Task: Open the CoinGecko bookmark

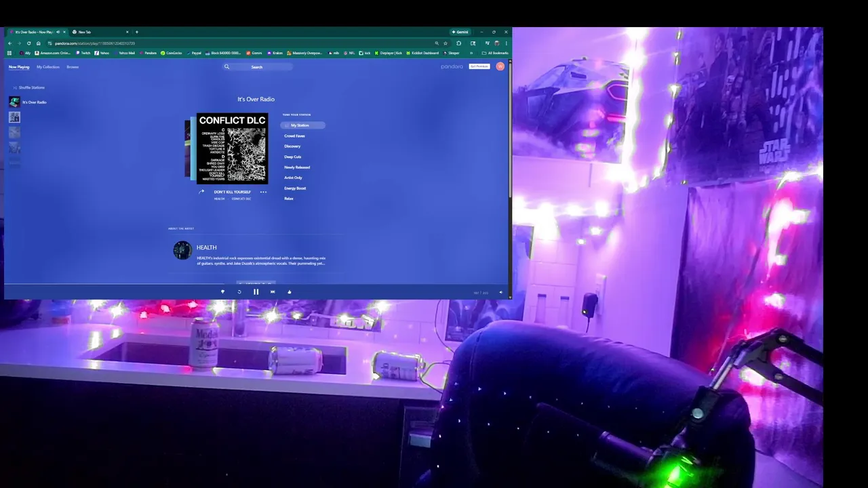Action: point(171,53)
